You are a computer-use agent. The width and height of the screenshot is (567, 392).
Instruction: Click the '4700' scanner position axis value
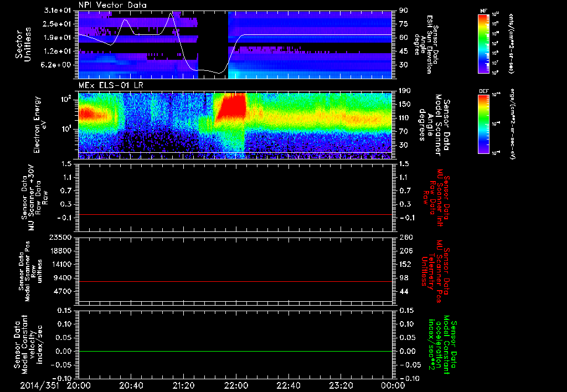64,291
